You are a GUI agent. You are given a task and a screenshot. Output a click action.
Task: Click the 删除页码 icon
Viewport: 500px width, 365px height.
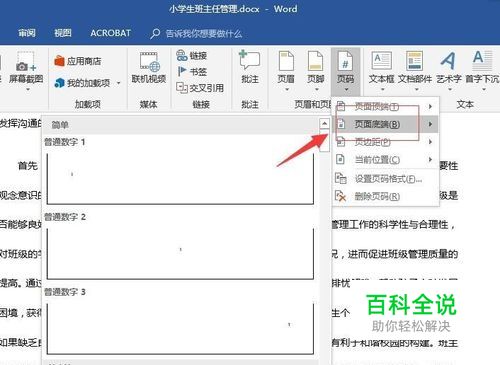(341, 196)
